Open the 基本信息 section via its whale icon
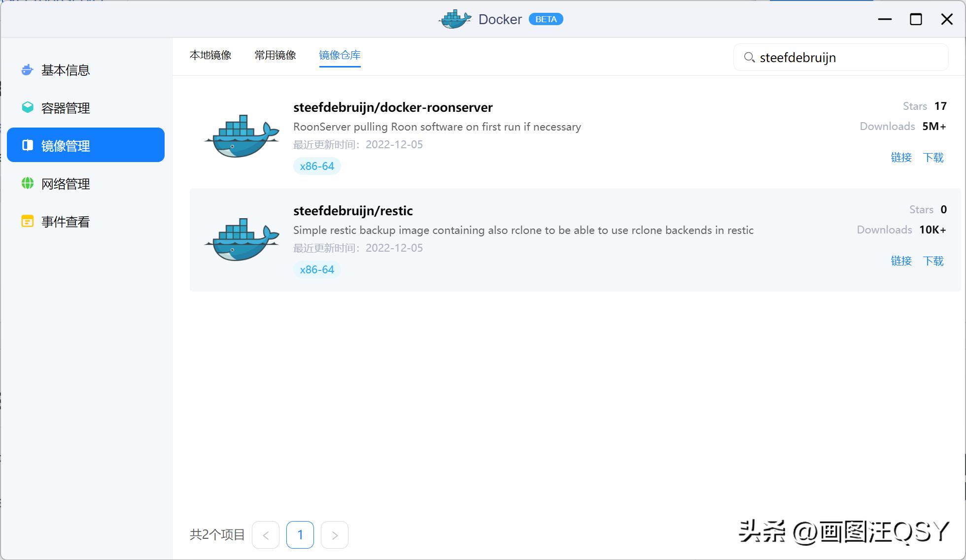The width and height of the screenshot is (966, 560). [x=28, y=70]
